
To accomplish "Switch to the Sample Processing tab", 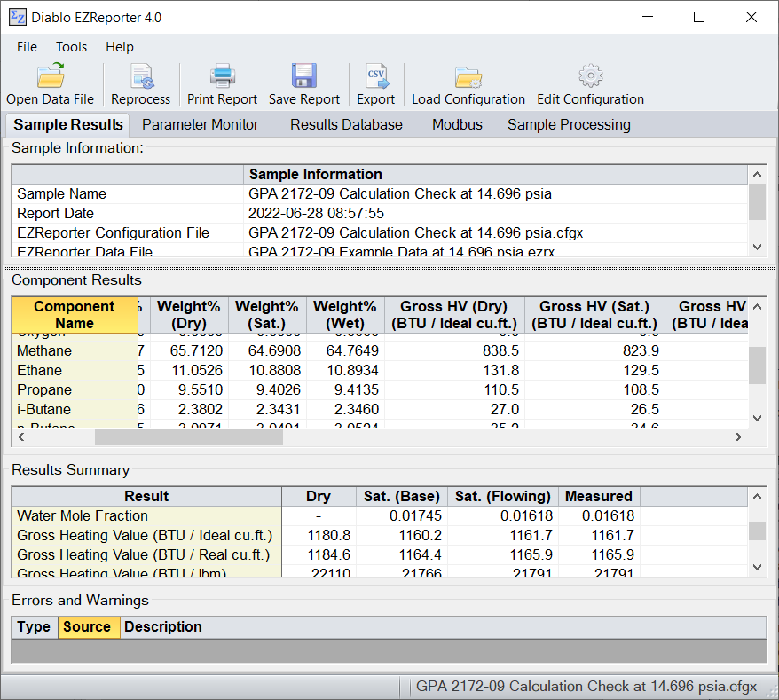I will (x=569, y=125).
